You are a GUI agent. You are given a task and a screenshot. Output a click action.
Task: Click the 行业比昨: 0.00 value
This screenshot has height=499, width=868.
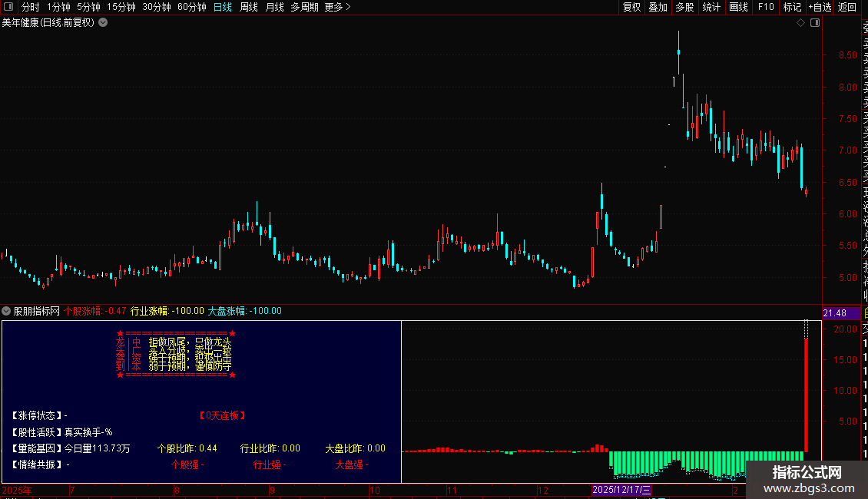(270, 448)
